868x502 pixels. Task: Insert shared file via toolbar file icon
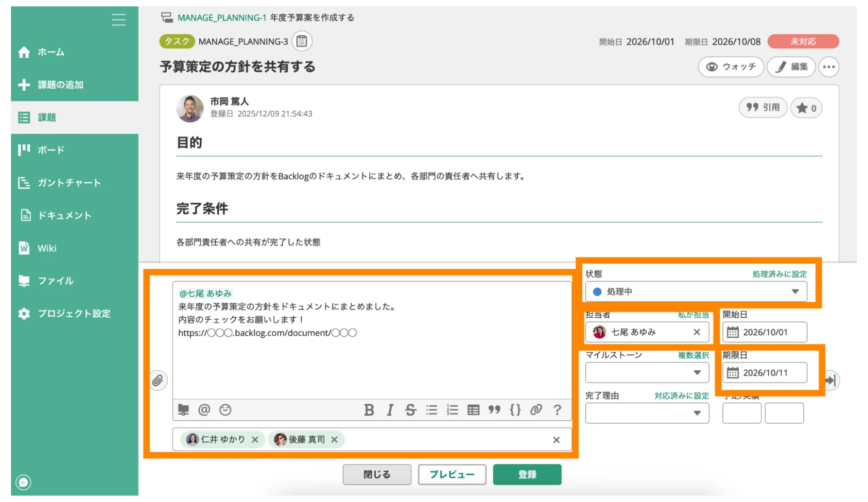tap(184, 409)
